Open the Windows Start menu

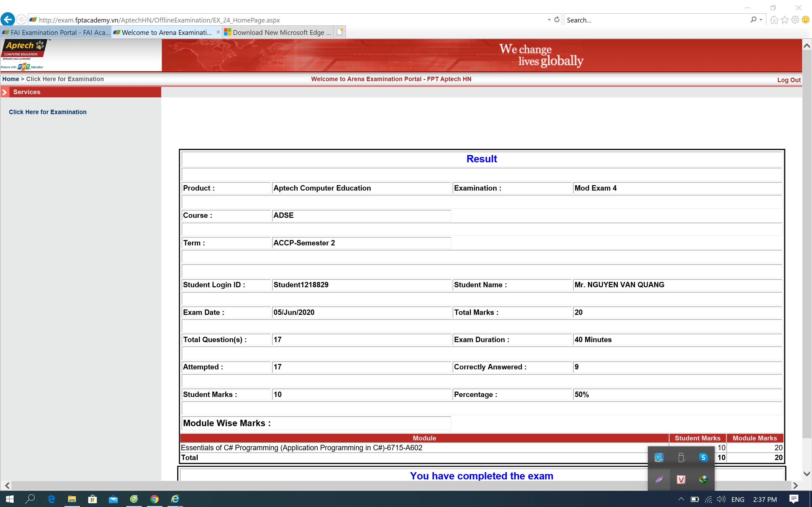click(10, 499)
